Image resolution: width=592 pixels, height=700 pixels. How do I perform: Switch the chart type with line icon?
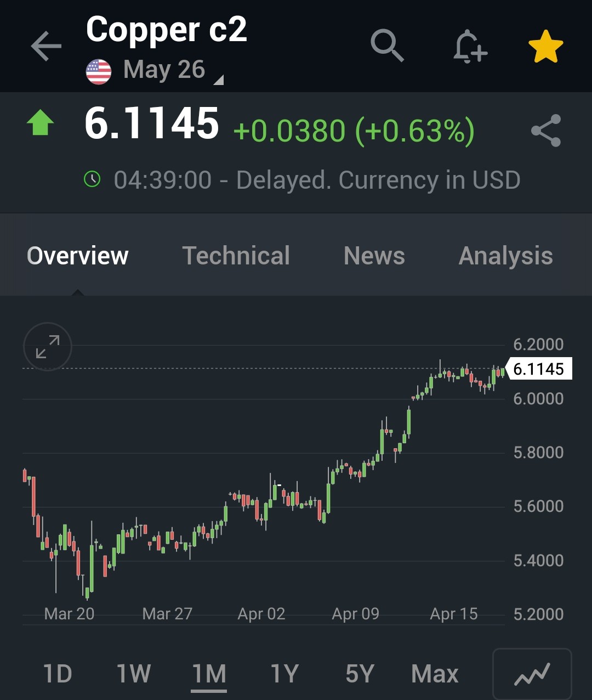532,674
